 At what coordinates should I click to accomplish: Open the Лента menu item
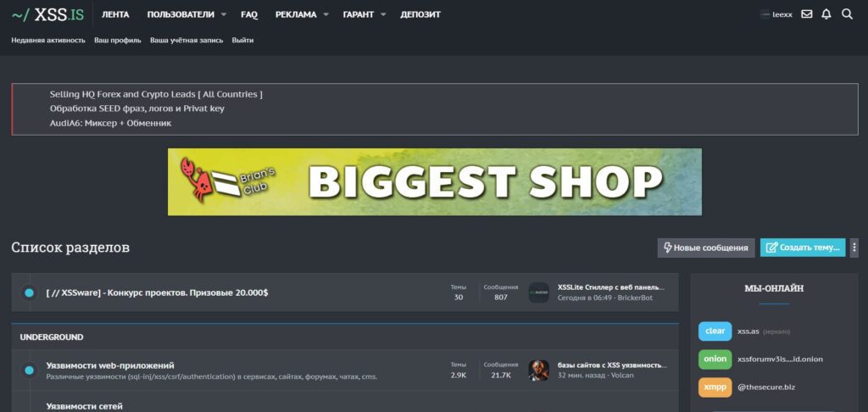click(115, 15)
